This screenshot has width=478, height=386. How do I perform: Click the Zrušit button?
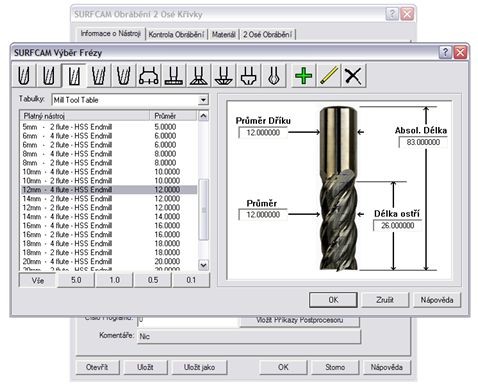point(385,300)
